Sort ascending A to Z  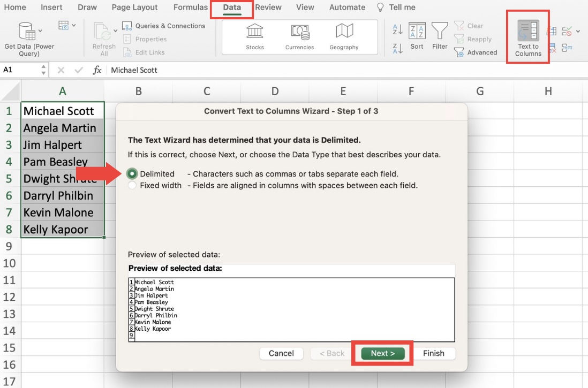tap(397, 29)
